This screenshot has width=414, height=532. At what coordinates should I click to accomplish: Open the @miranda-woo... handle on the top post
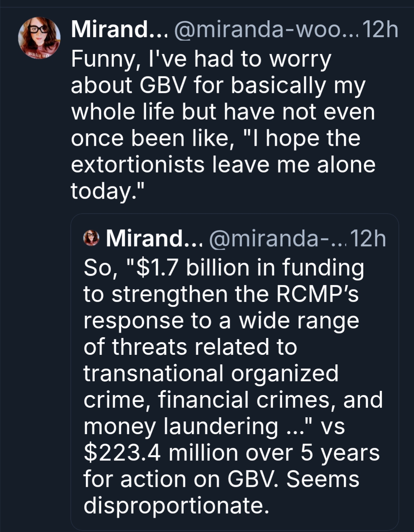point(266,29)
